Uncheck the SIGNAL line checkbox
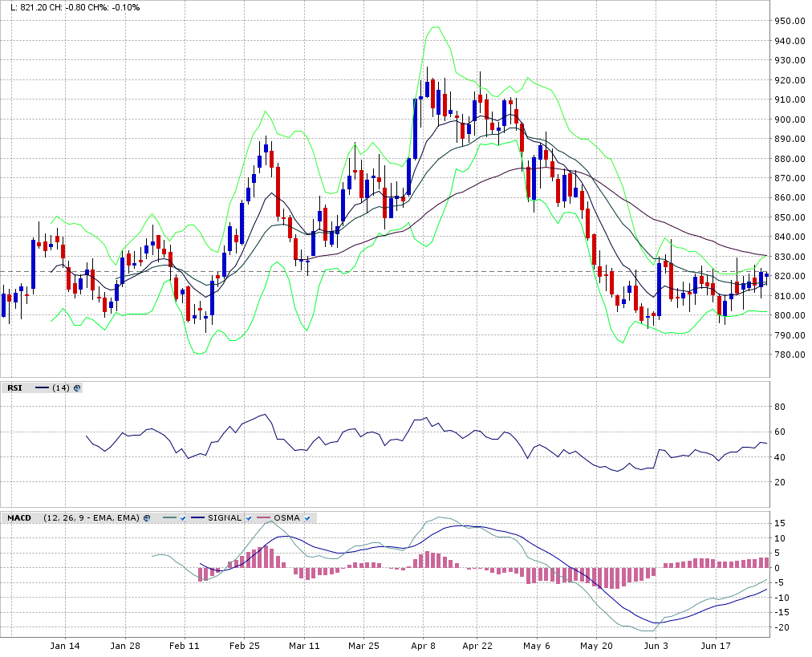Screen dimensions: 812x657 click(249, 518)
